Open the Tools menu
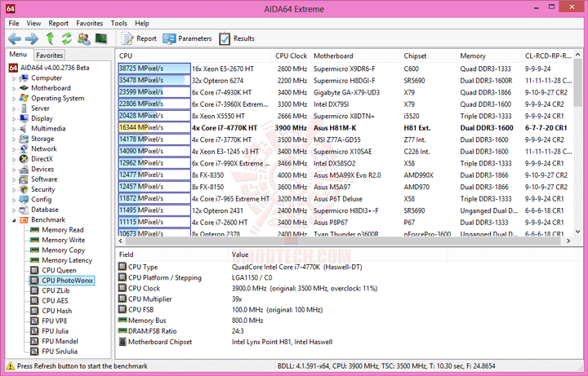 pos(119,23)
